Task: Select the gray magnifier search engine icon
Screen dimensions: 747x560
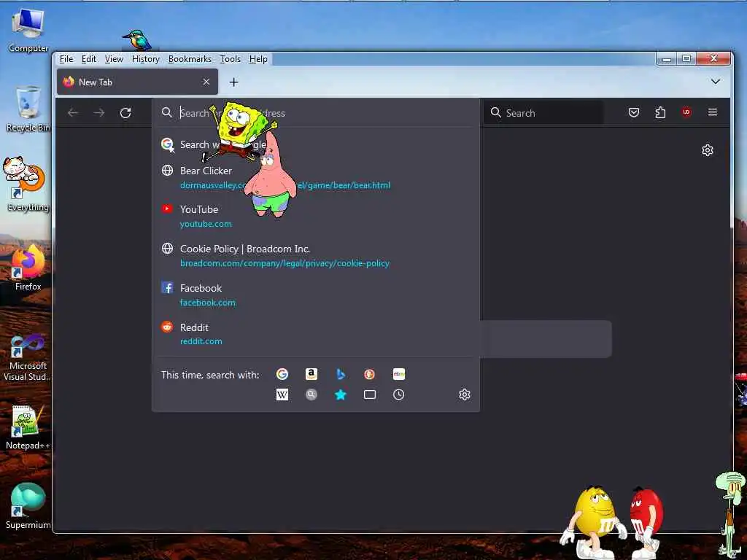Action: click(x=311, y=394)
